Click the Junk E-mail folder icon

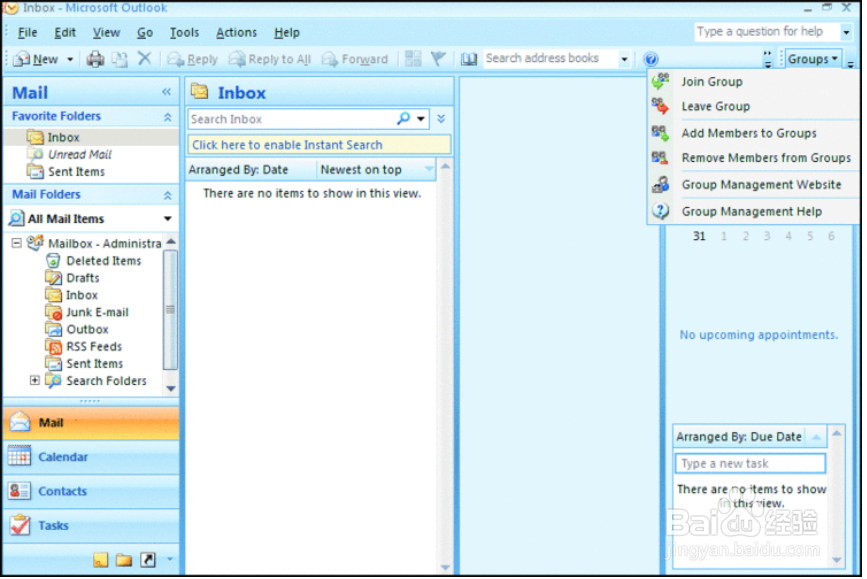click(54, 312)
